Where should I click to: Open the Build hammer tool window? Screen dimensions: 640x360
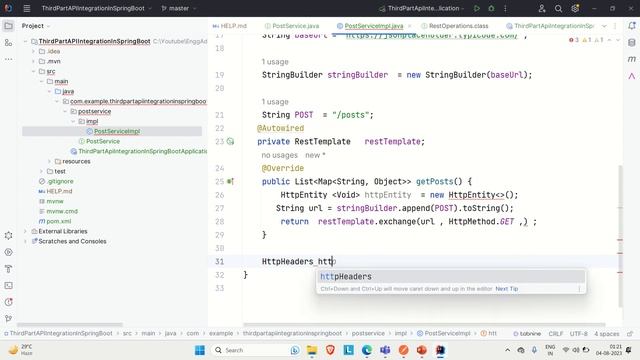tap(8, 269)
